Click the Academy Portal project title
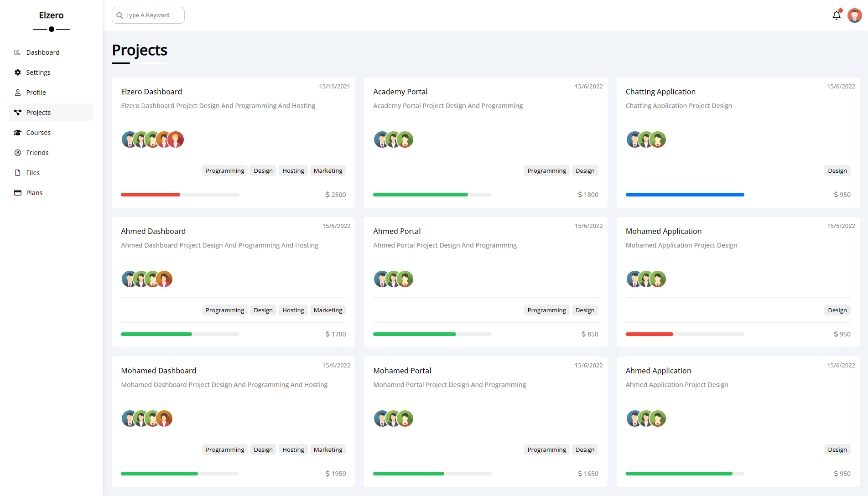Screen dimensions: 868x496 click(x=400, y=92)
